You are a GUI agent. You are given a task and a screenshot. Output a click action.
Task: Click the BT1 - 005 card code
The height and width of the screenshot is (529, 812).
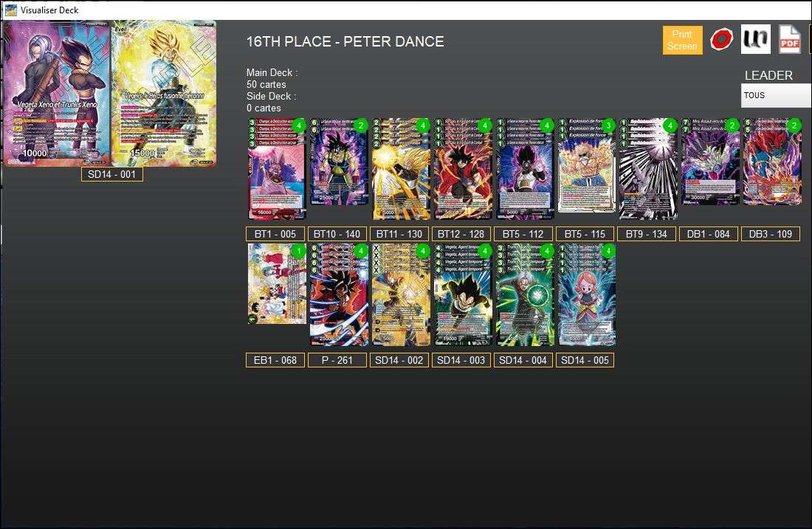pyautogui.click(x=275, y=233)
